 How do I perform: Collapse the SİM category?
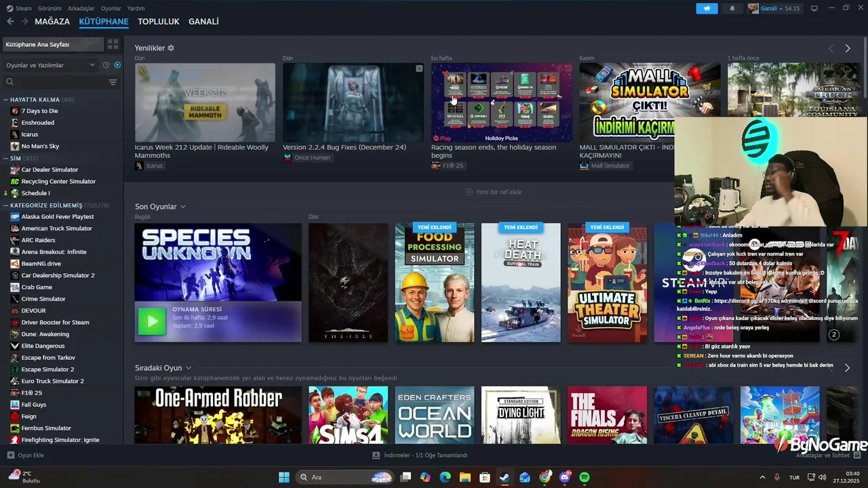[6, 158]
